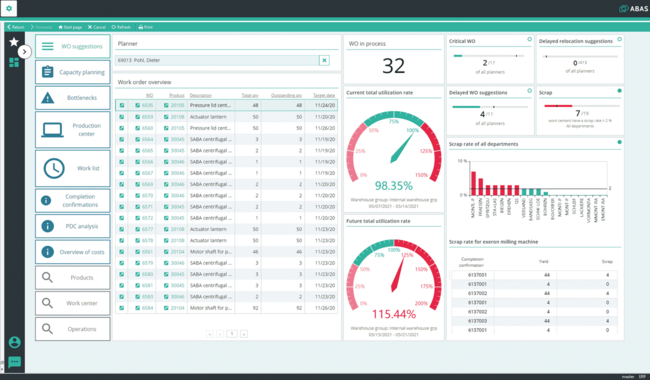The width and height of the screenshot is (650, 380).
Task: Click the Planner field showing Pohl, Dieter
Action: click(x=217, y=61)
